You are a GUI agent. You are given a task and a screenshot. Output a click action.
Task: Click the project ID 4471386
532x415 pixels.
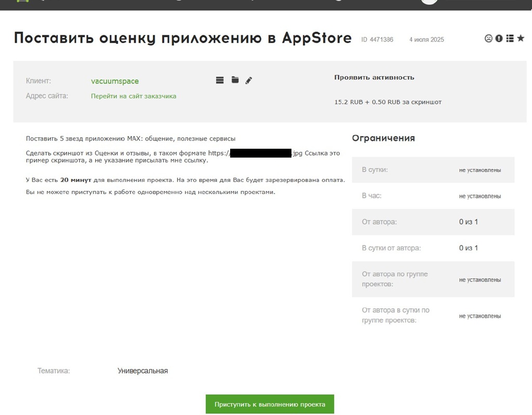coord(377,40)
